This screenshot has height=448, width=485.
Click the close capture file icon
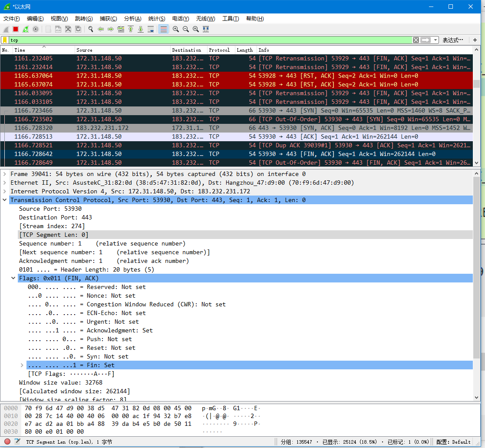68,29
